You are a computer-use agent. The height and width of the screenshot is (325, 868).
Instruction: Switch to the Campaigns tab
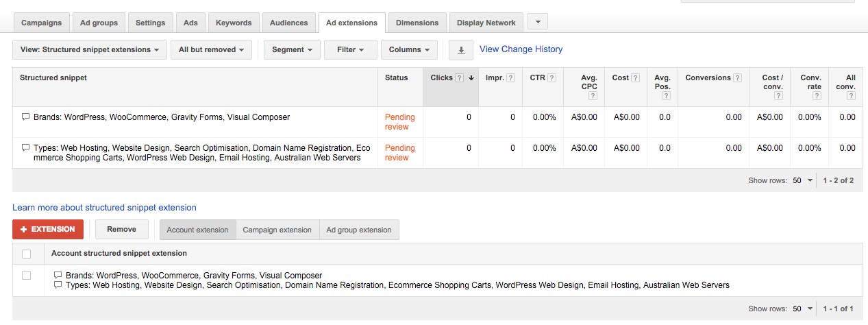41,23
